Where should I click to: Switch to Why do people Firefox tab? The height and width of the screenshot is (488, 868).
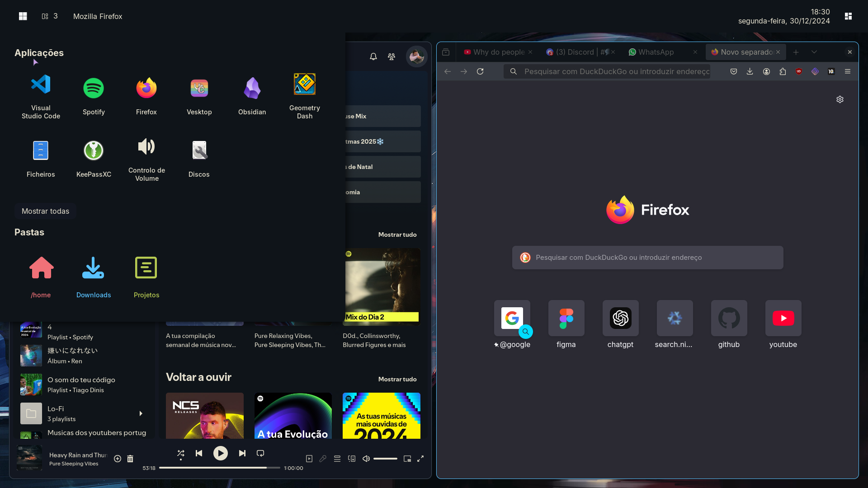click(x=498, y=52)
